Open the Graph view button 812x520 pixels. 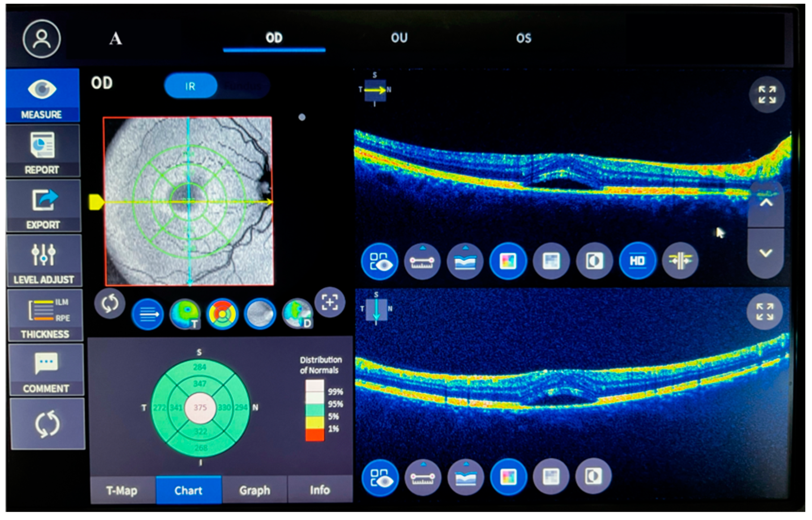click(254, 490)
